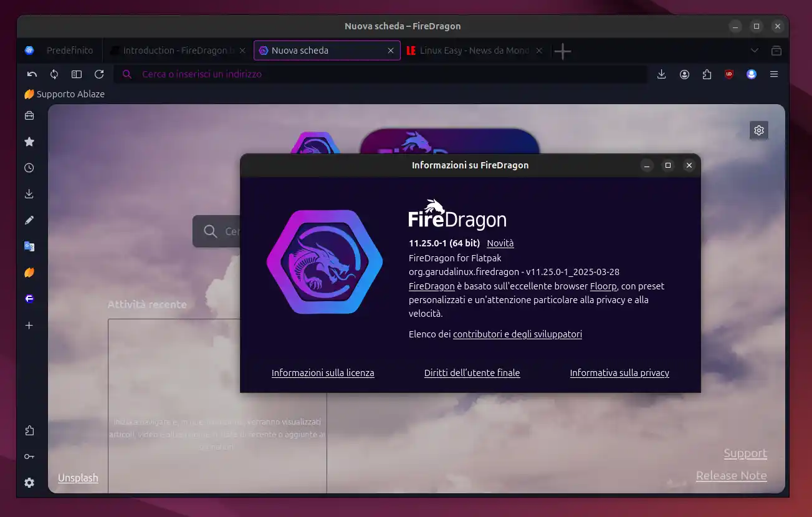Maximize the Informazioni su FireDragon dialog
Viewport: 812px width, 517px height.
(x=668, y=165)
